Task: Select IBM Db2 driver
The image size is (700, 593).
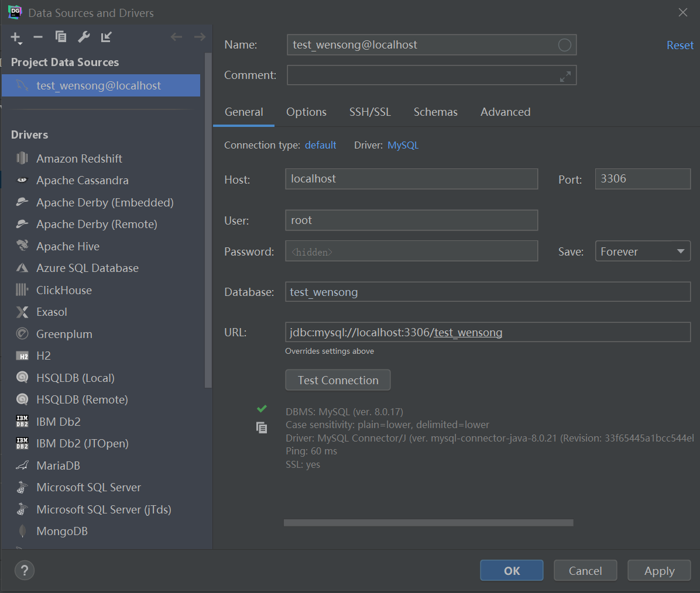Action: tap(101, 422)
